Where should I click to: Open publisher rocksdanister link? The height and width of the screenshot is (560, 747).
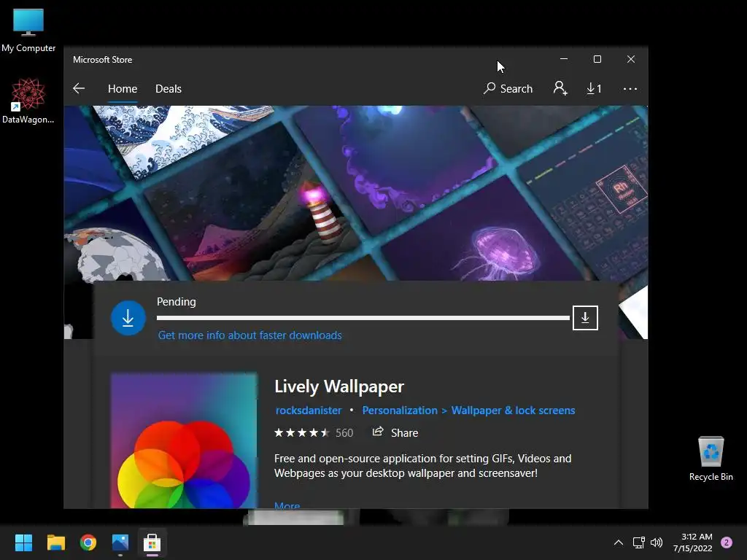(309, 411)
